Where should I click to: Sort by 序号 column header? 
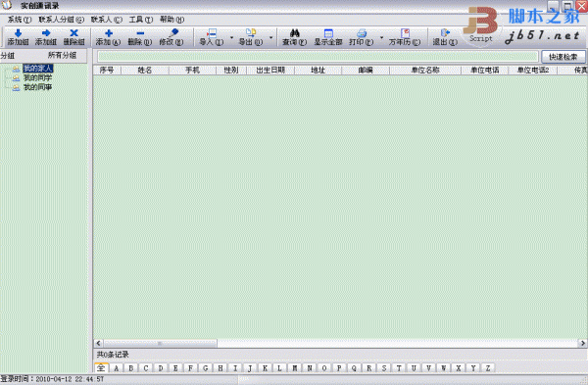[107, 71]
